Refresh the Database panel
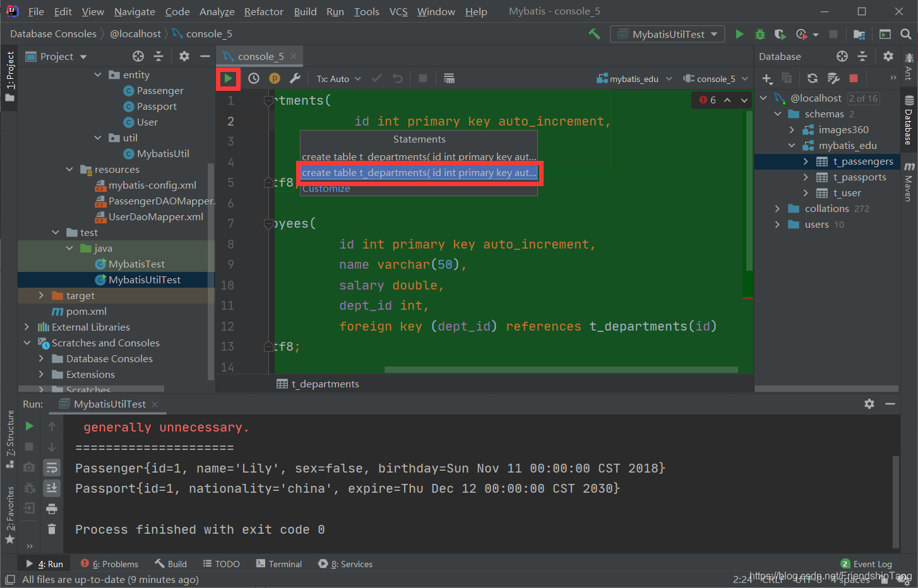The image size is (918, 588). 813,78
